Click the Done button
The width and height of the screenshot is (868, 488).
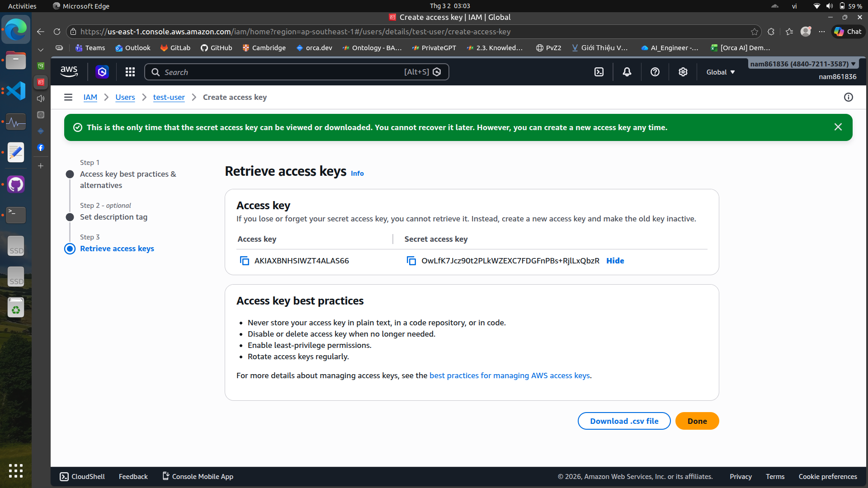pos(697,421)
